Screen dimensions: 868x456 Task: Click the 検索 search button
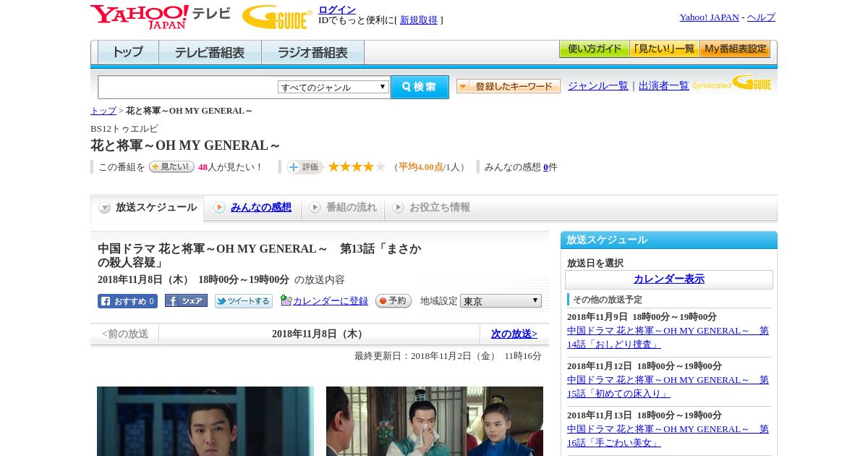(x=420, y=87)
